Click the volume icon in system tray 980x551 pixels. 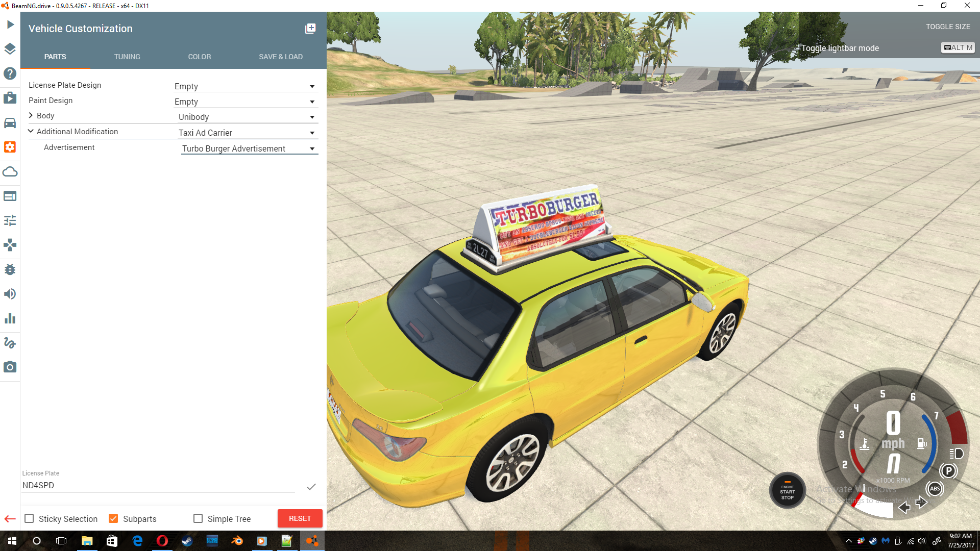coord(922,541)
